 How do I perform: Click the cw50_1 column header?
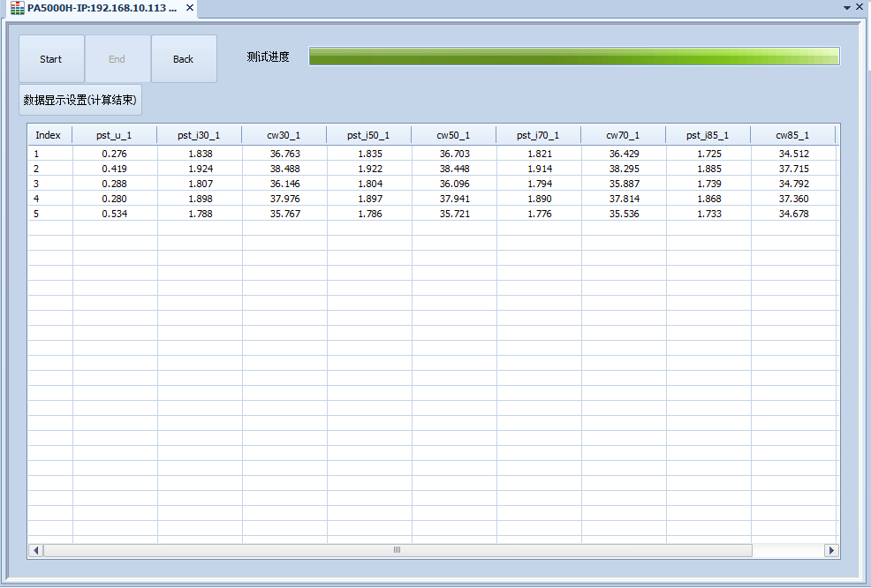point(453,135)
